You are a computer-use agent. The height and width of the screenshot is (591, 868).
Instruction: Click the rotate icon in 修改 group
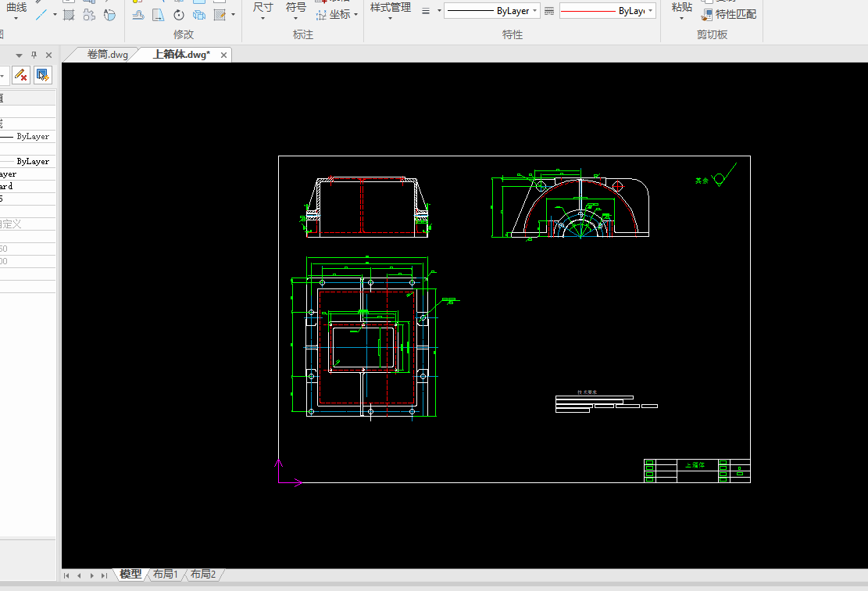click(x=179, y=15)
